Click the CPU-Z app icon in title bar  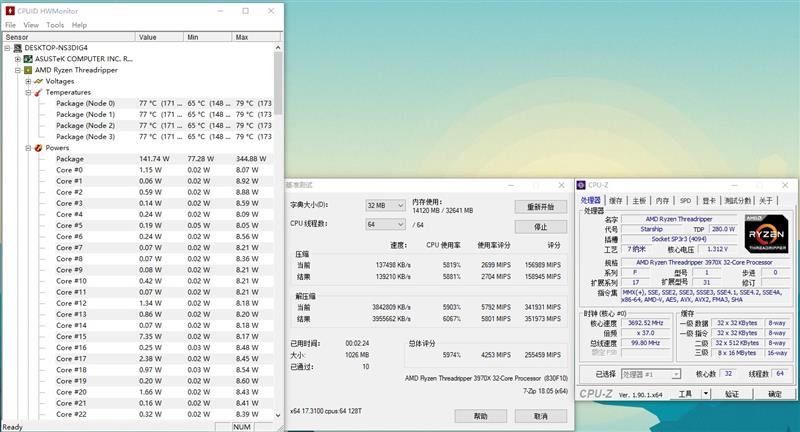(581, 185)
